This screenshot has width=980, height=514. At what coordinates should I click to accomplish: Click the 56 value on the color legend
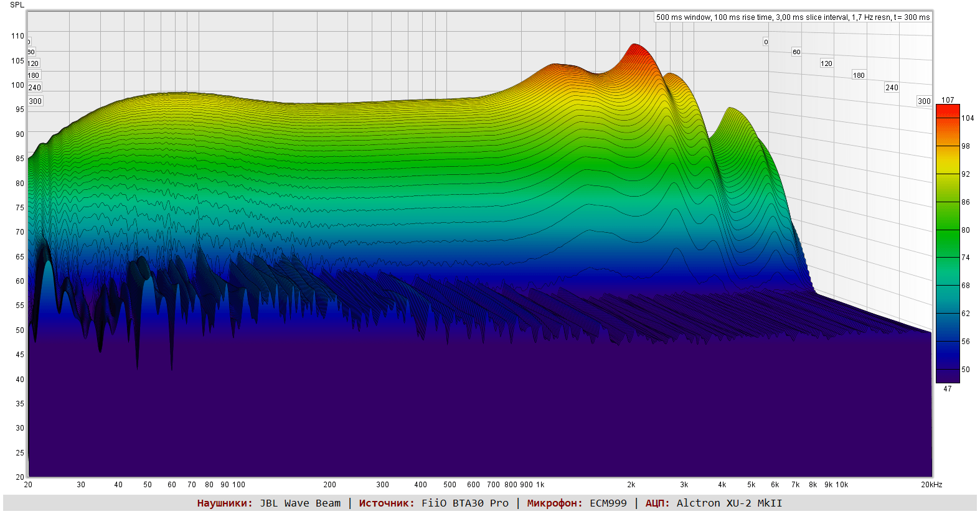click(x=966, y=342)
